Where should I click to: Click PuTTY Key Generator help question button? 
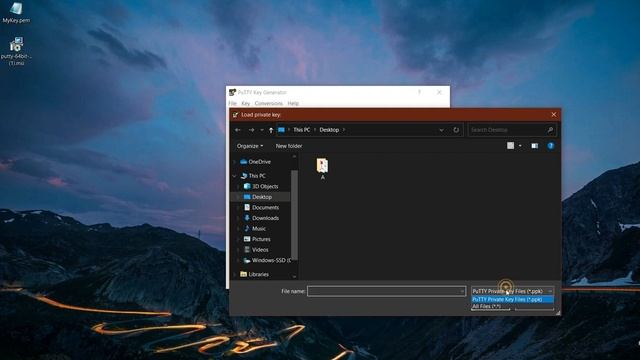click(x=419, y=92)
